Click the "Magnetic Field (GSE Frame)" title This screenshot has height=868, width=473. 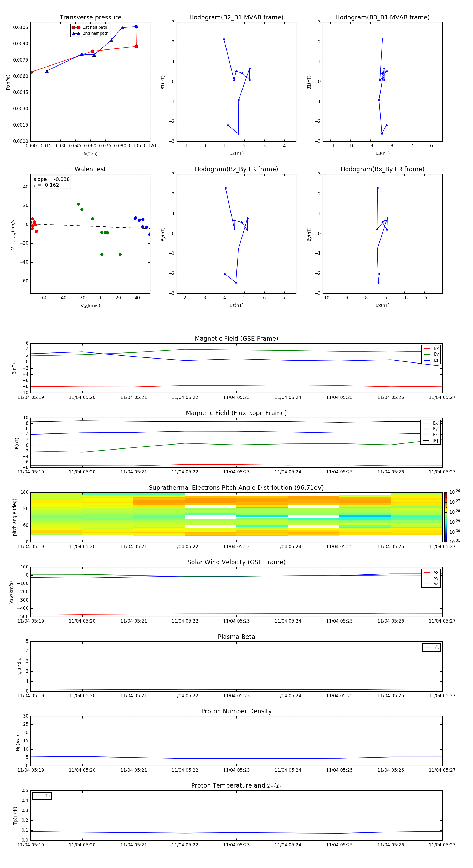[x=236, y=339]
